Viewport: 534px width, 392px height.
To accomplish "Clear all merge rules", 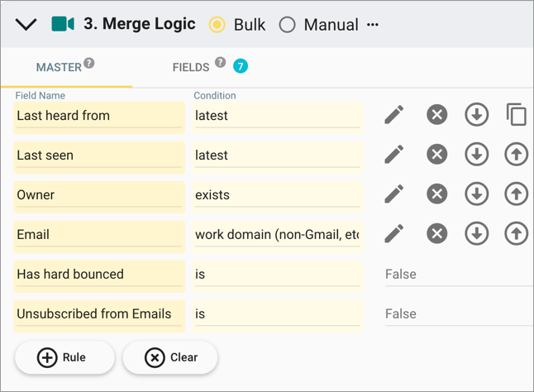I will point(170,357).
